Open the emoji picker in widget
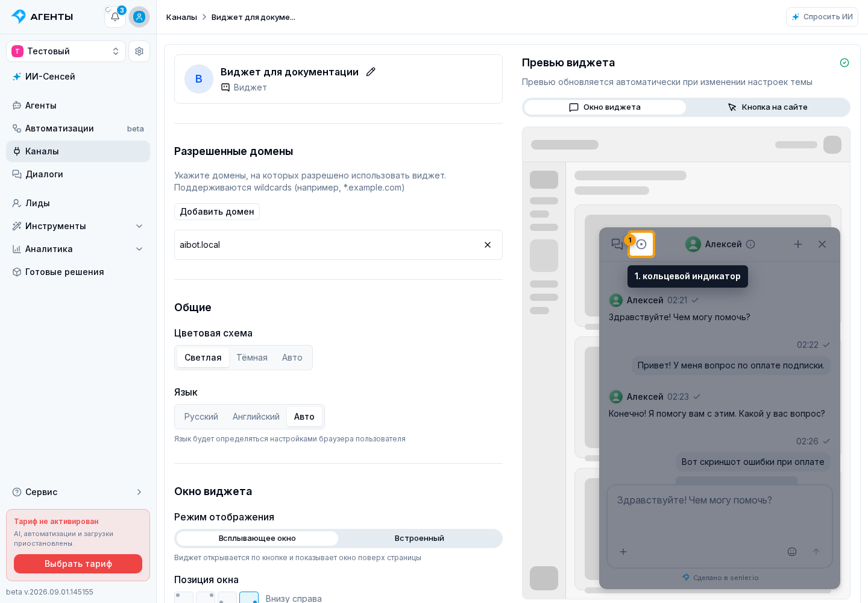The width and height of the screenshot is (868, 603). tap(792, 552)
